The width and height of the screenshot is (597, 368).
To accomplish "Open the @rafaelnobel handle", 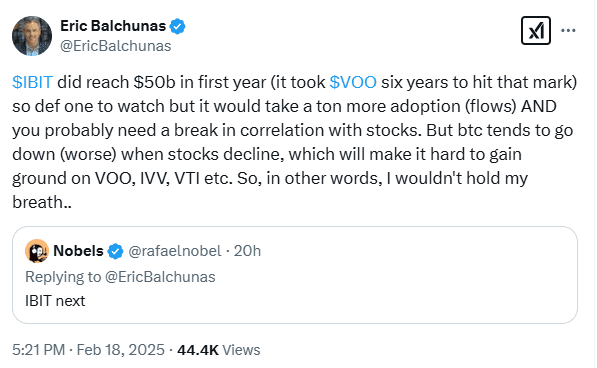I will 175,251.
